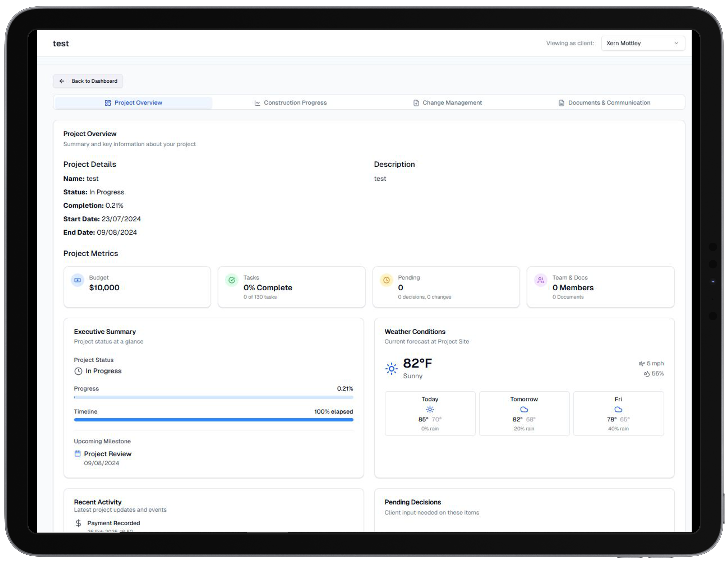Open the Documents & Communication tab
The height and width of the screenshot is (563, 728).
click(604, 103)
